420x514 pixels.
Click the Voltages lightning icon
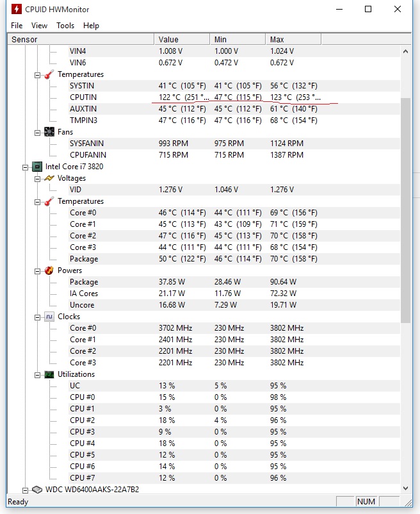pyautogui.click(x=49, y=178)
